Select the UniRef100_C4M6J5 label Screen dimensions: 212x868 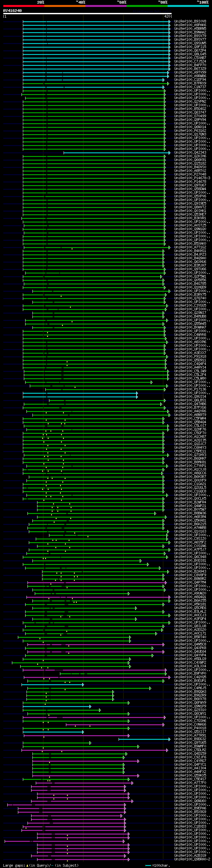point(190,688)
